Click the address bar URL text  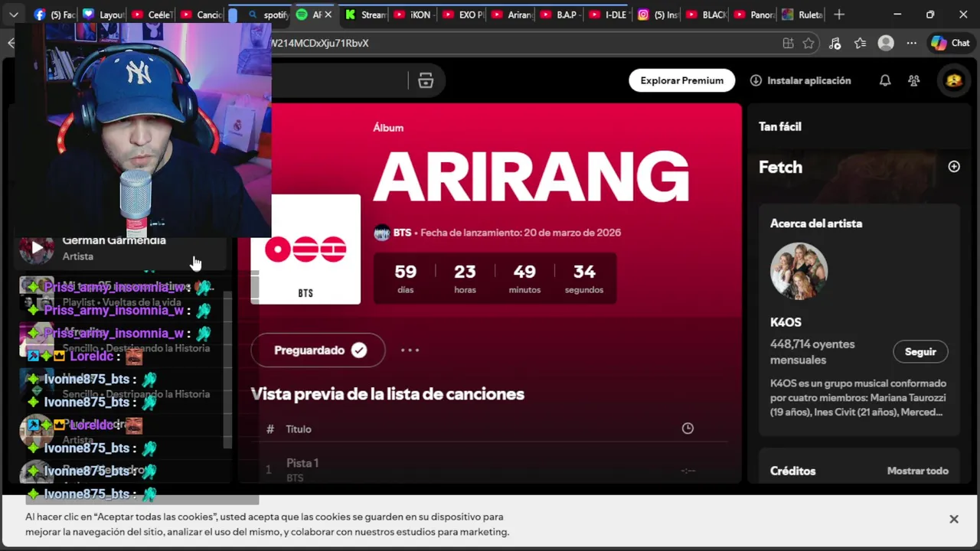(320, 44)
